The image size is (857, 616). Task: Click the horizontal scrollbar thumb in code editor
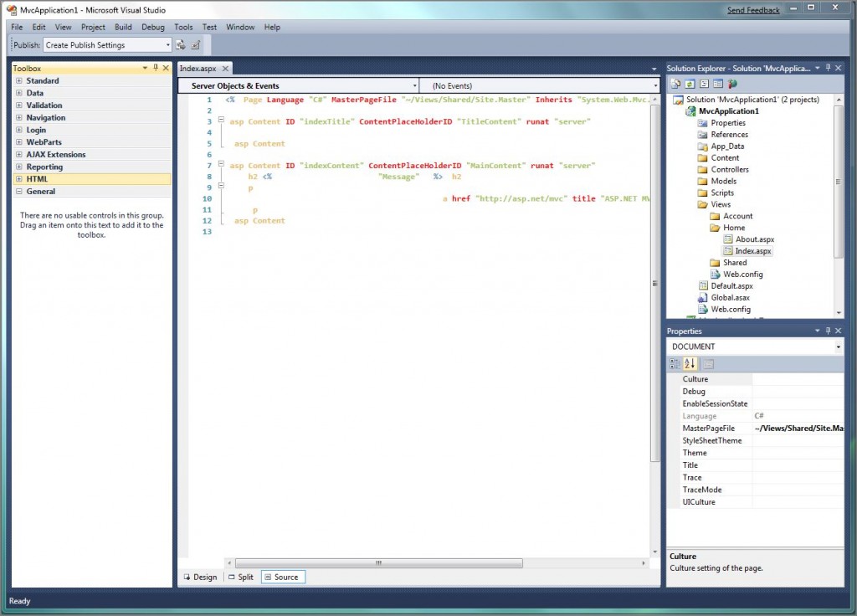coord(378,562)
